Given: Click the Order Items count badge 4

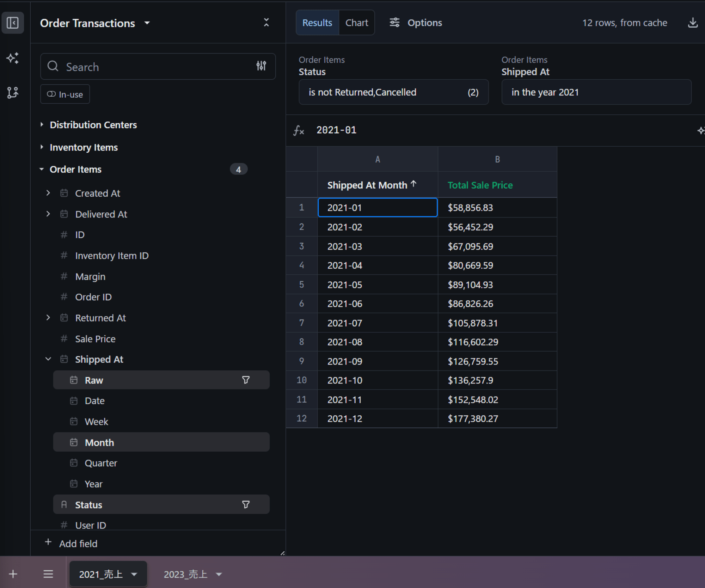Looking at the screenshot, I should 239,169.
